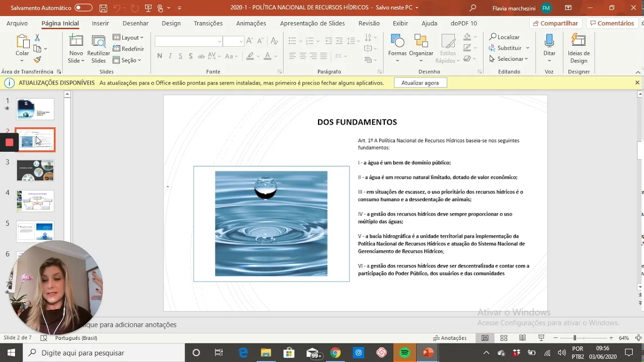Open File Explorer from the taskbar
The width and height of the screenshot is (644, 362).
point(266,353)
